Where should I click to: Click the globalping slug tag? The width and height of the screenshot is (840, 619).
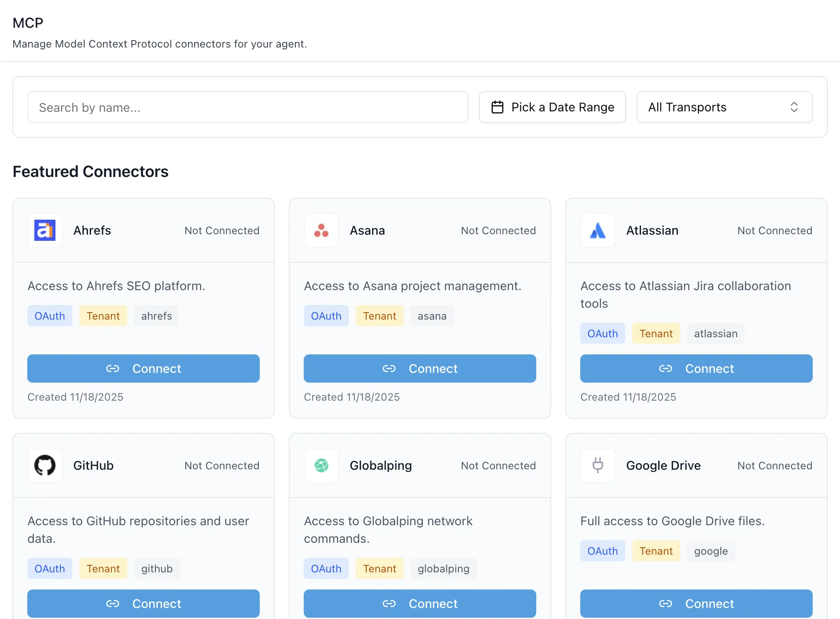[444, 568]
